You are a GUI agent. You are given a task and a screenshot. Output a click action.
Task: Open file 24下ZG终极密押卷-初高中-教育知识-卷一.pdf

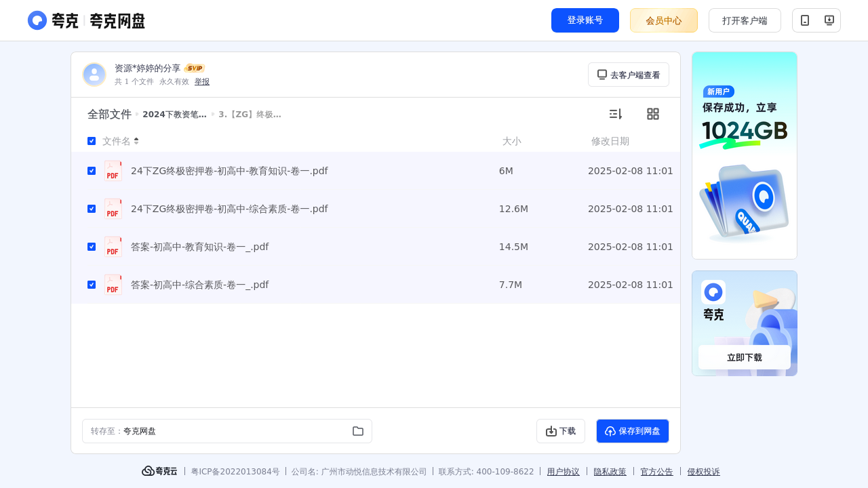coord(229,171)
